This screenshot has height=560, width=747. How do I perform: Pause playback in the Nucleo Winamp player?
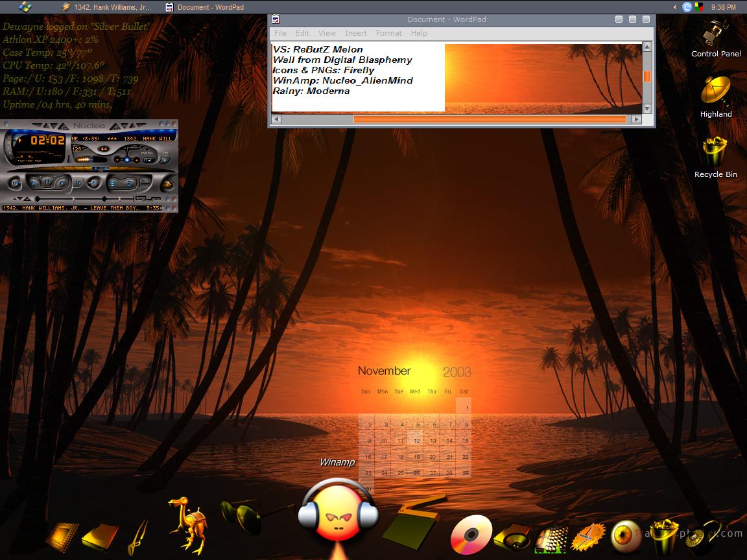(x=47, y=181)
